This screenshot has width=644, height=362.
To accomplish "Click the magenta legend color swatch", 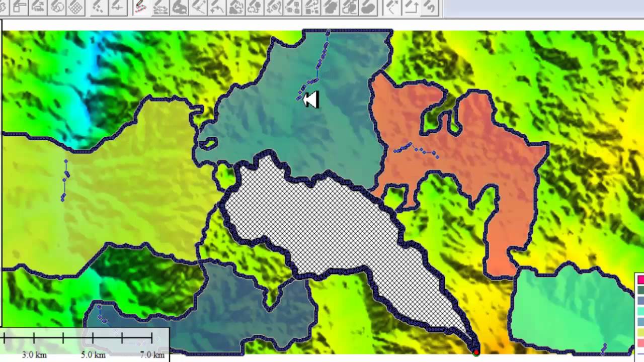I will tap(640, 280).
